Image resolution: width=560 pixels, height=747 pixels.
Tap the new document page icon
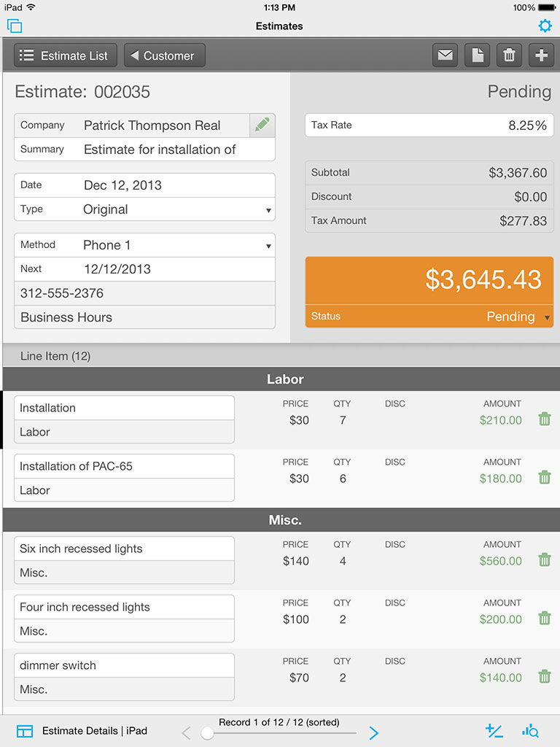pyautogui.click(x=477, y=55)
